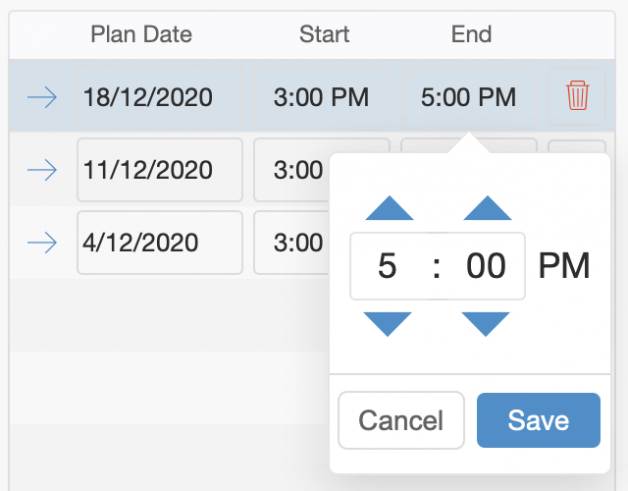Screen dimensions: 628x491
Task: Click arrow icon beside 11/12/2020 row
Action: point(42,170)
